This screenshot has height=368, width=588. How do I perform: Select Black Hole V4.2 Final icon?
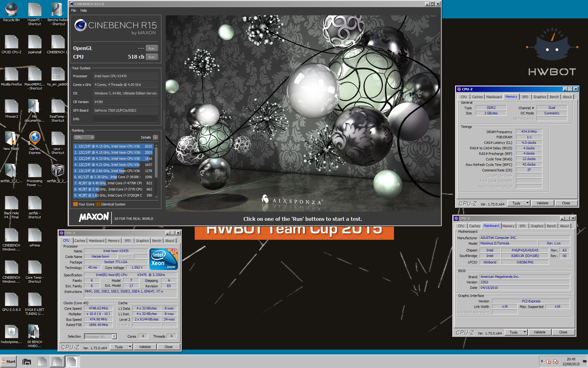pos(11,207)
